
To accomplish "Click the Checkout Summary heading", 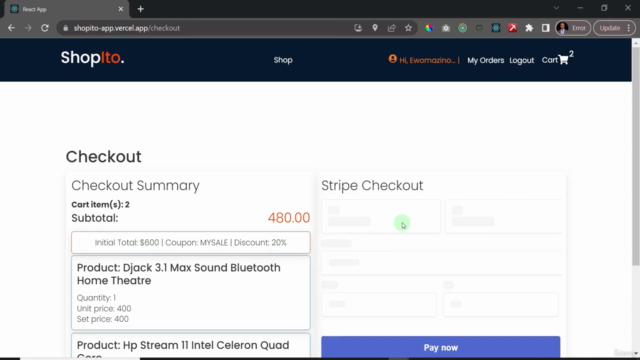I will click(x=136, y=185).
